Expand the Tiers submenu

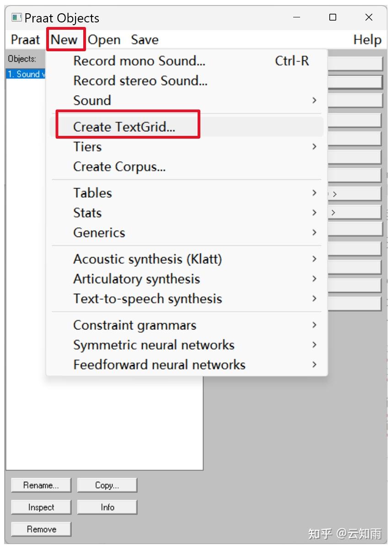(x=87, y=147)
